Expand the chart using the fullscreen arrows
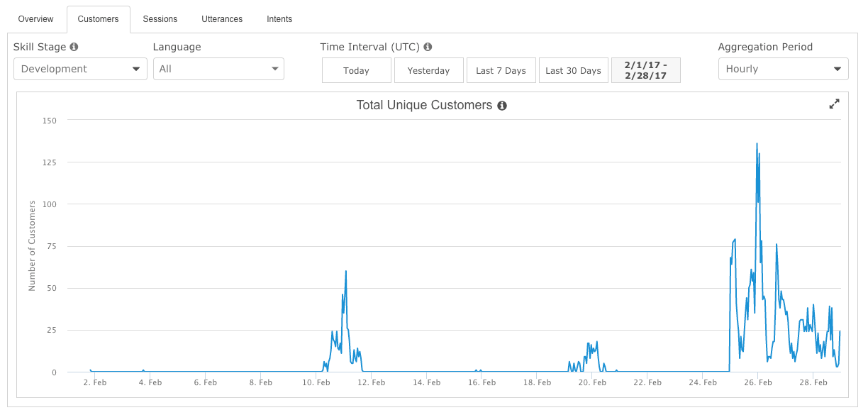Screen dimensions: 868x415 point(834,104)
